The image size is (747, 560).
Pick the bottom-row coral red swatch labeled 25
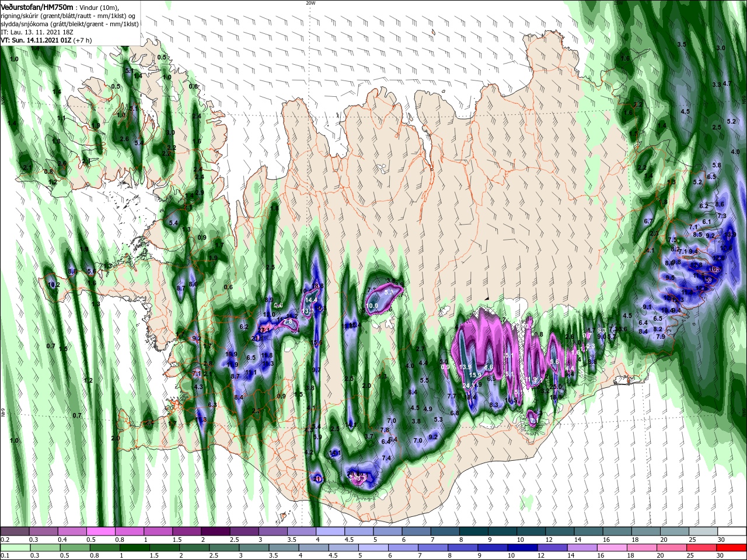pos(700,548)
